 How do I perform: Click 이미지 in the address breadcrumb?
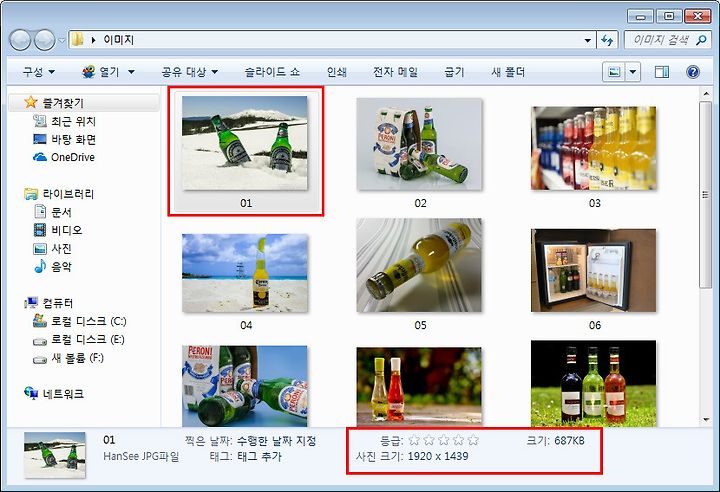tap(118, 40)
